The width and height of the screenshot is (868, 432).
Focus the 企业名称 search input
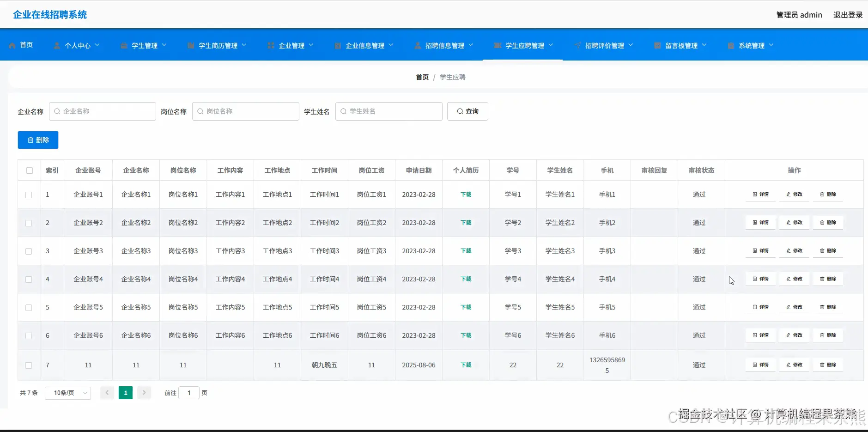[103, 111]
